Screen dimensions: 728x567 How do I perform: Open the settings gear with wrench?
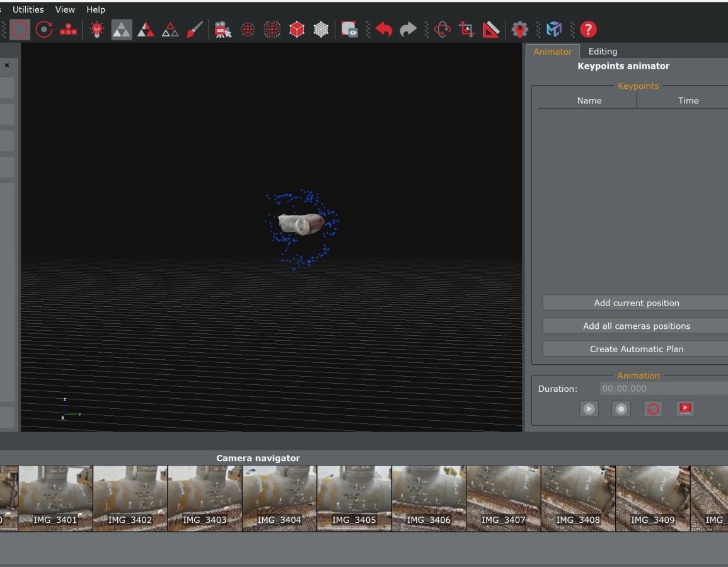pyautogui.click(x=519, y=30)
